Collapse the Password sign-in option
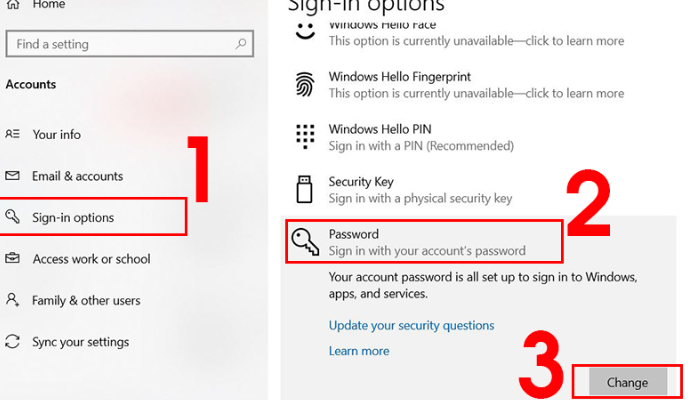Image resolution: width=700 pixels, height=400 pixels. point(429,242)
